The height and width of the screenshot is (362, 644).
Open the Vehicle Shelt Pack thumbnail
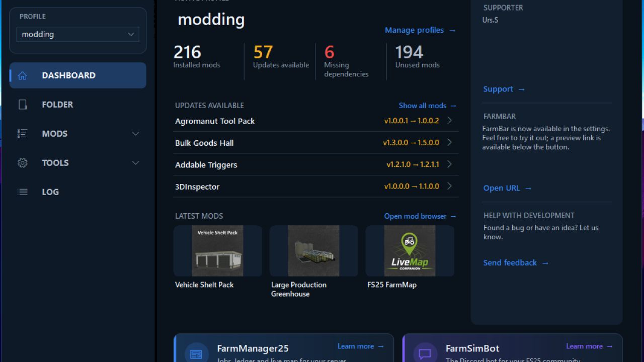point(218,251)
